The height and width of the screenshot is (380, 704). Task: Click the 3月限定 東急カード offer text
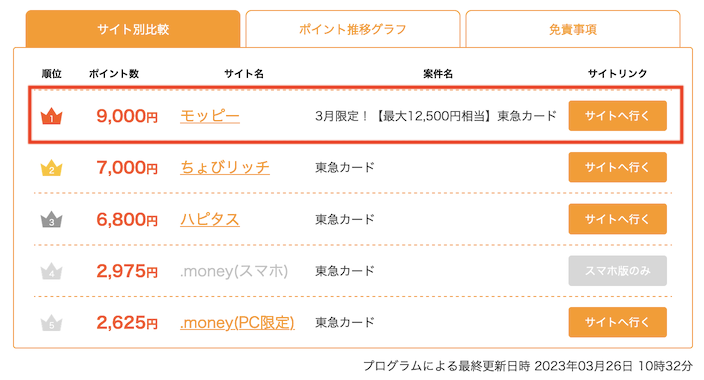436,116
